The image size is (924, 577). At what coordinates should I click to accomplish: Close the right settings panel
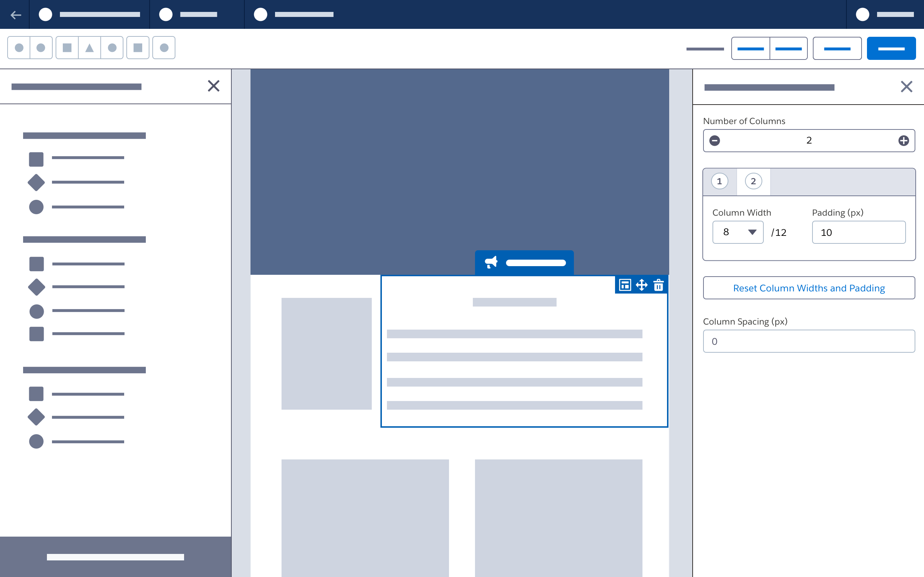point(906,87)
